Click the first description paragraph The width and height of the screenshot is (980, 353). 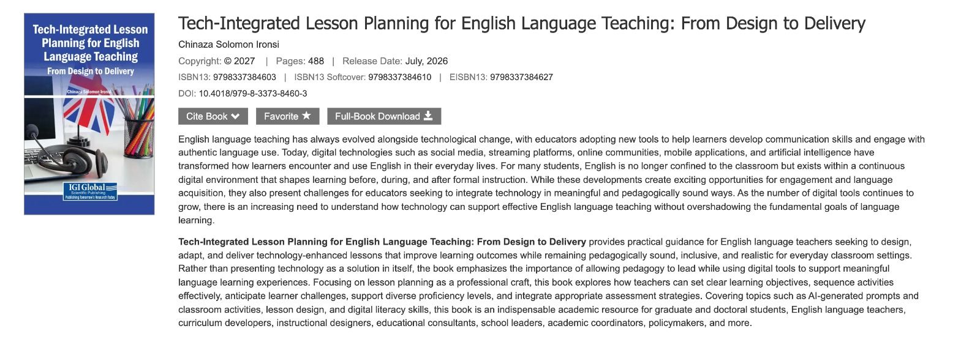(551, 179)
